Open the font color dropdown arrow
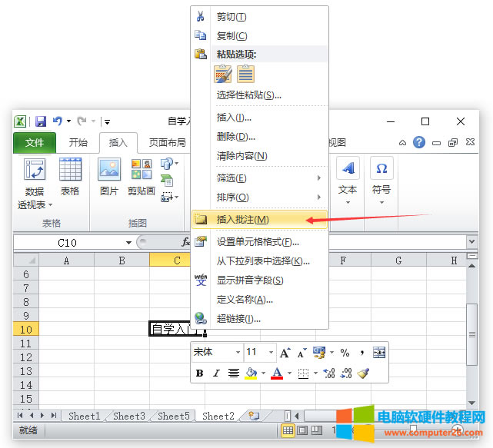 [290, 373]
